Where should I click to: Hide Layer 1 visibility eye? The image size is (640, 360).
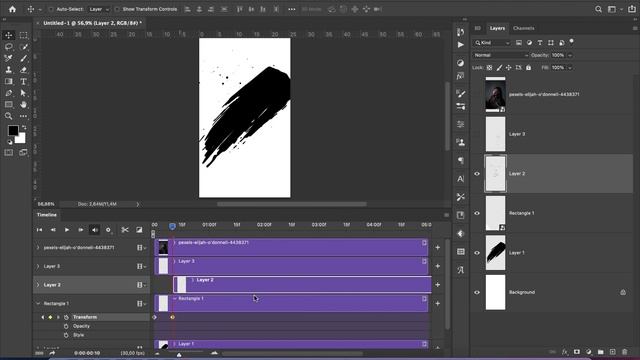click(x=477, y=253)
